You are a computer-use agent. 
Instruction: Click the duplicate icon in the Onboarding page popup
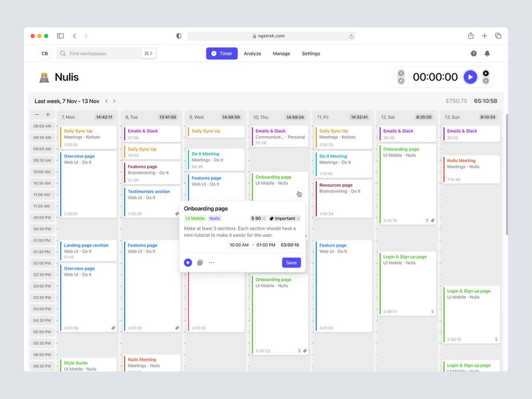(x=200, y=263)
